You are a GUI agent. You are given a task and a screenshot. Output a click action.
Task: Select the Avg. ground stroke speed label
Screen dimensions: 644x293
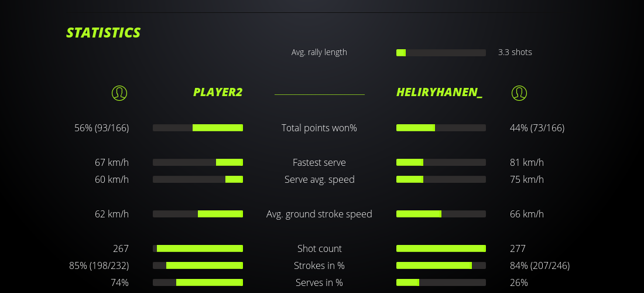319,214
